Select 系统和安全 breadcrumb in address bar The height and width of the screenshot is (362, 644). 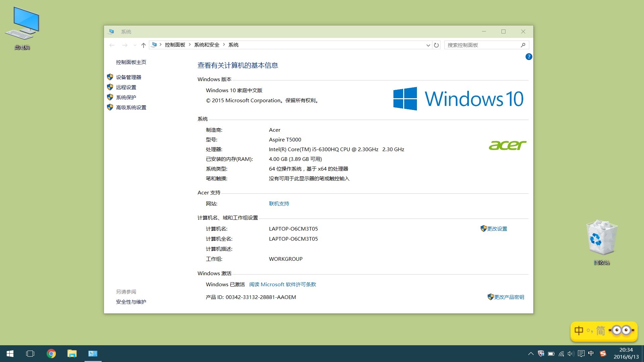click(207, 45)
